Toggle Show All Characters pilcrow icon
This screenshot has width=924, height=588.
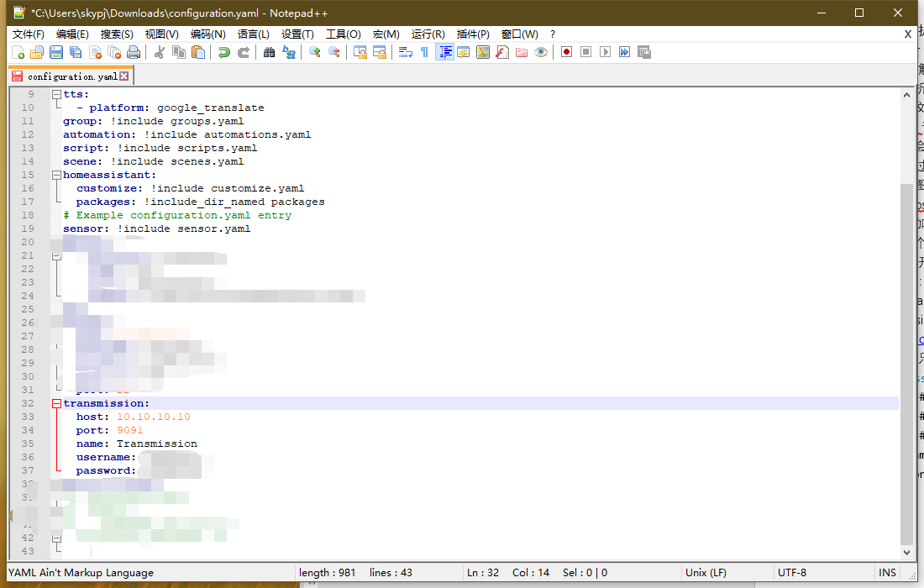(424, 52)
